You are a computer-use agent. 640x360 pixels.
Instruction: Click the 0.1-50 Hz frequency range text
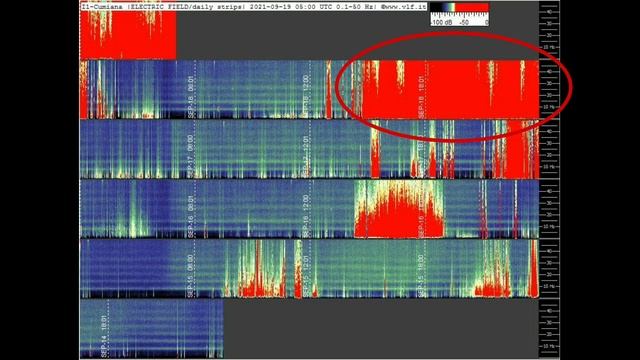coord(354,7)
